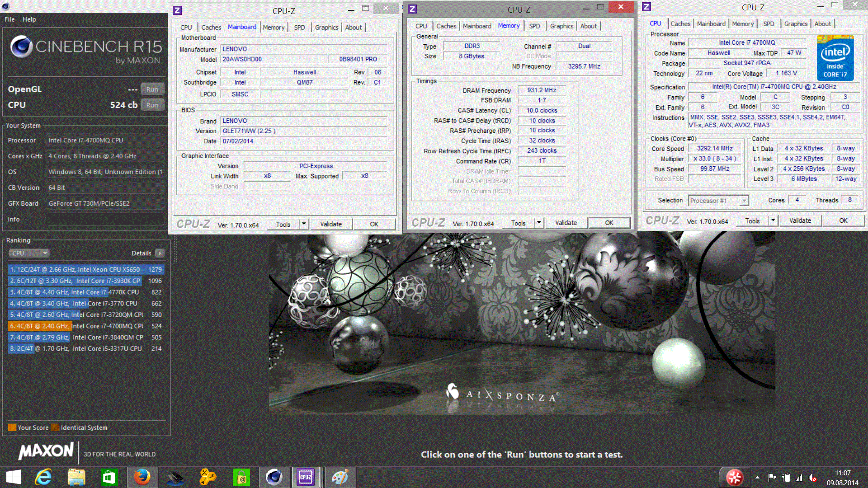Open About tab in Memory CPU-Z window

point(588,26)
